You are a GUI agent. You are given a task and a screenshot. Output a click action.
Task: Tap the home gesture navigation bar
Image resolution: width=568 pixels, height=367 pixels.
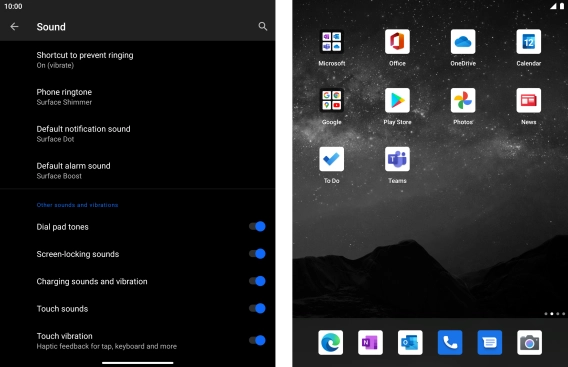click(138, 363)
